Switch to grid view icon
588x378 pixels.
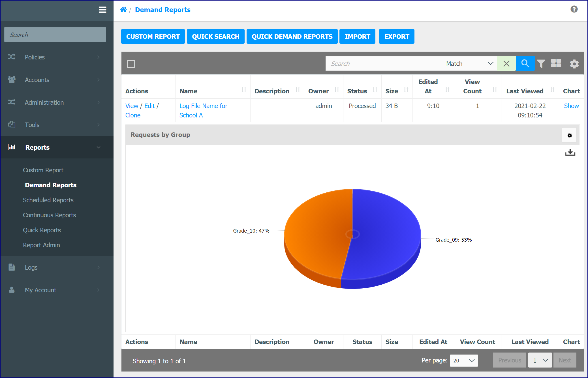coord(556,63)
